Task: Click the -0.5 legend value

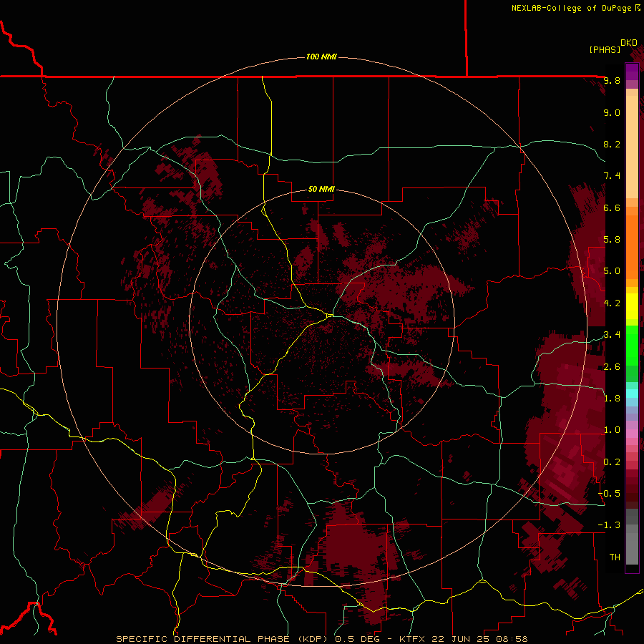Action: [609, 494]
